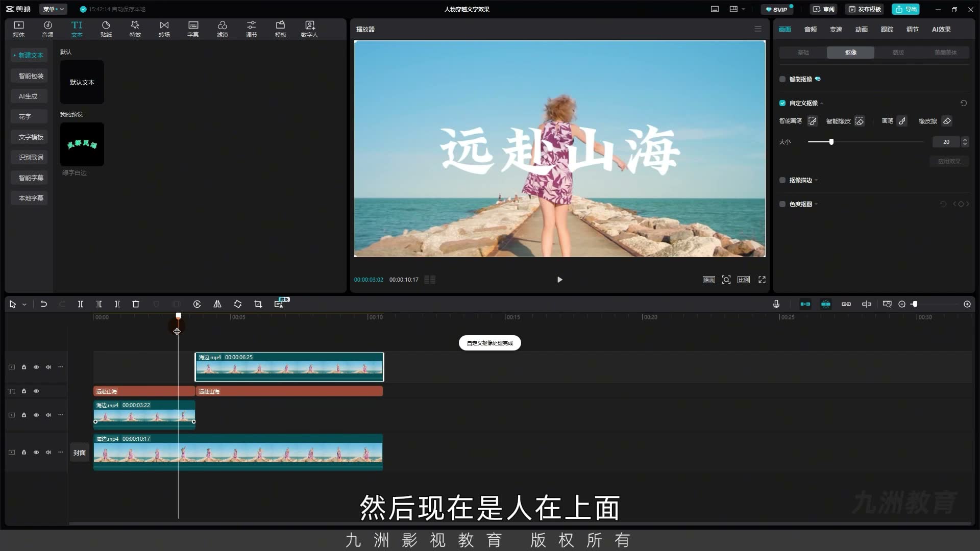Image resolution: width=980 pixels, height=551 pixels.
Task: Click the 审阅 review button
Action: click(824, 9)
